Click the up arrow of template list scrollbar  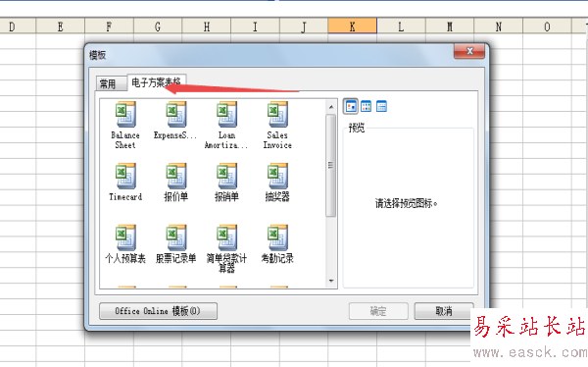point(331,107)
